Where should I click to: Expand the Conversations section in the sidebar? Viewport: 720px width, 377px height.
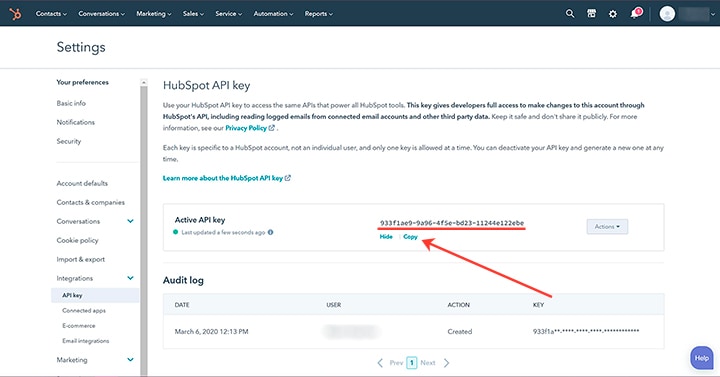click(130, 221)
